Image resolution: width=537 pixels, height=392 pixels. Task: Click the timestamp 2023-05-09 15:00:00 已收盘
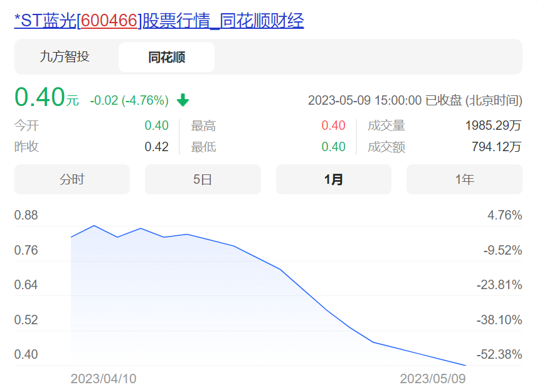[385, 100]
